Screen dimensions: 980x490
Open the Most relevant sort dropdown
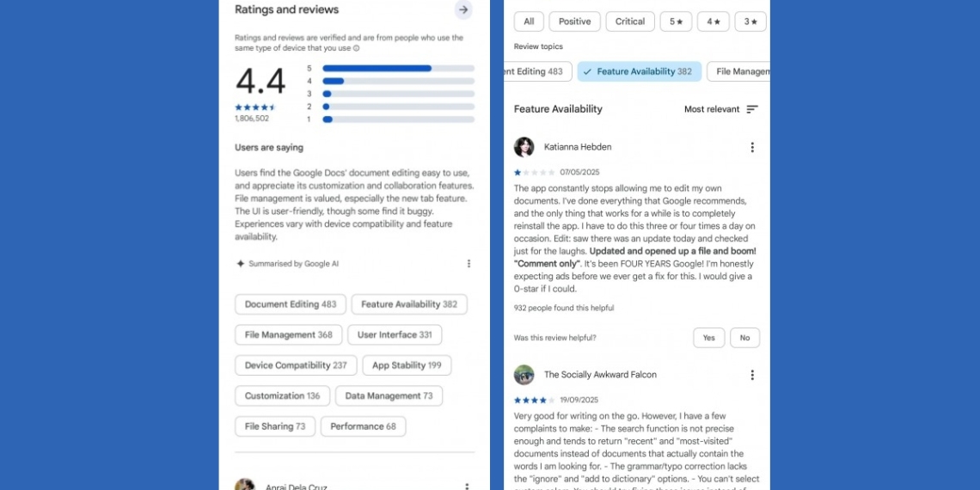tap(712, 109)
